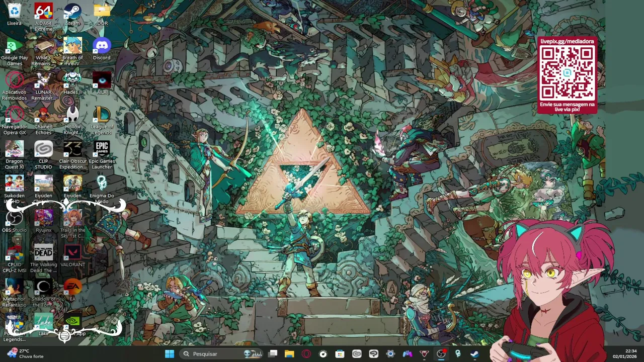The height and width of the screenshot is (362, 644).
Task: Select the Aplicativos Removidos icon
Action: (x=14, y=86)
